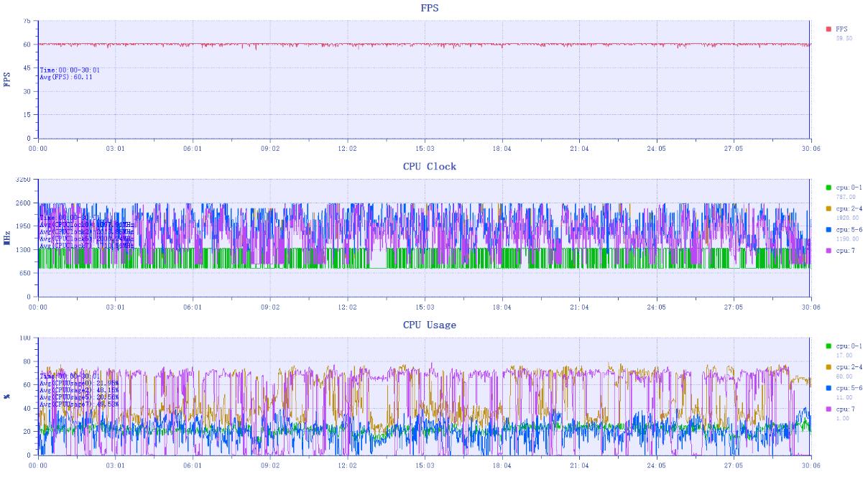The height and width of the screenshot is (477, 868).
Task: Click the 60.00 value in CPU Usage legend
Action: pyautogui.click(x=844, y=376)
